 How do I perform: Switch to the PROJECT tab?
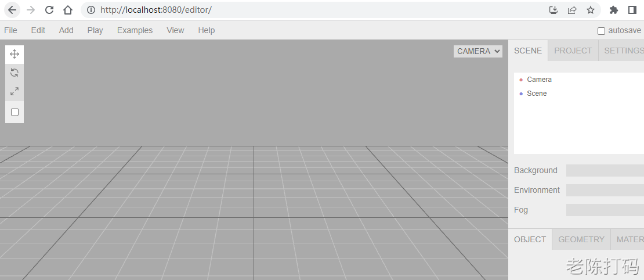pos(573,51)
